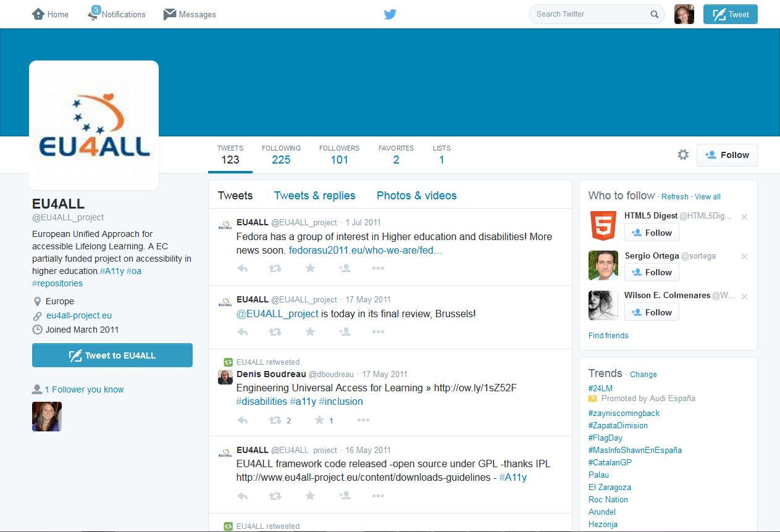The width and height of the screenshot is (780, 532).
Task: Open more options on Denis Boudreau tweet
Action: tap(363, 420)
